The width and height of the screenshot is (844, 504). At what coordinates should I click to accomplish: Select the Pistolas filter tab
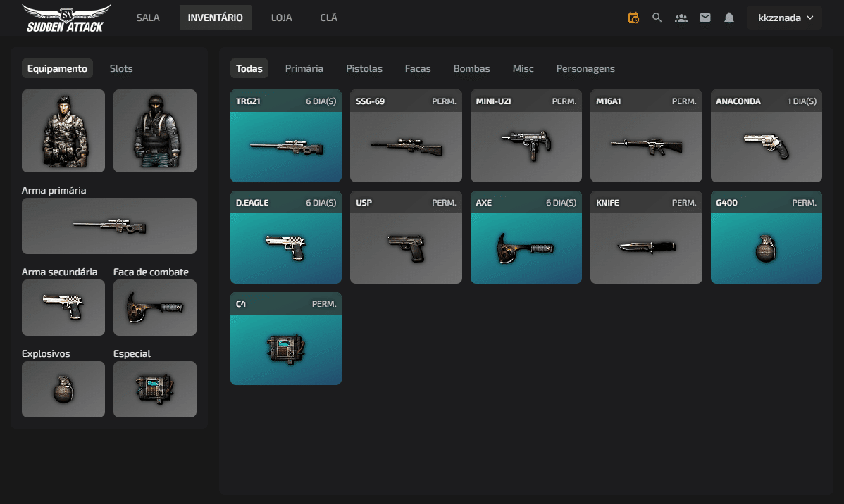coord(364,68)
